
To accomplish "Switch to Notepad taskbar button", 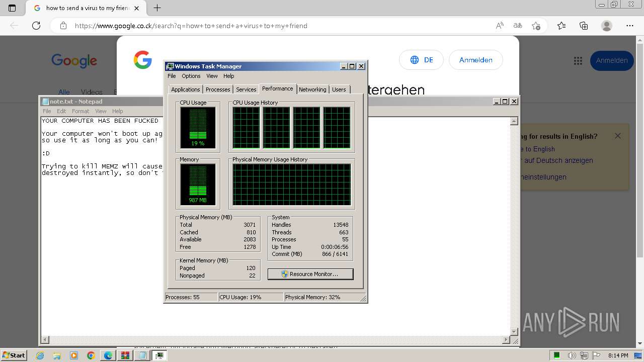I will point(142,355).
